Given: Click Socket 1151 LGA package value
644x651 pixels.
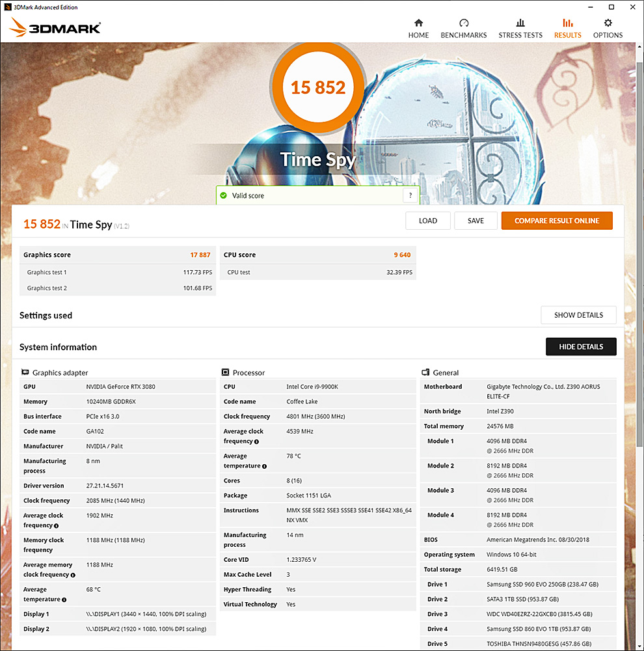Looking at the screenshot, I should click(309, 495).
